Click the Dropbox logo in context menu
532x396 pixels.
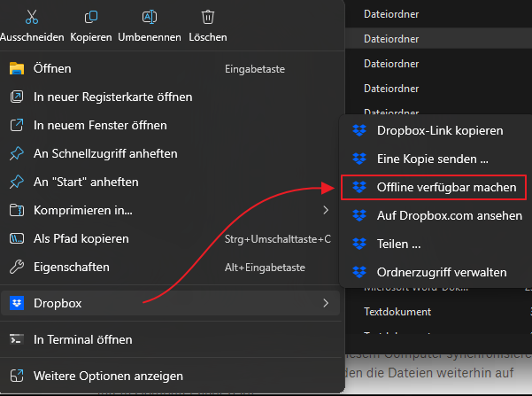point(16,303)
